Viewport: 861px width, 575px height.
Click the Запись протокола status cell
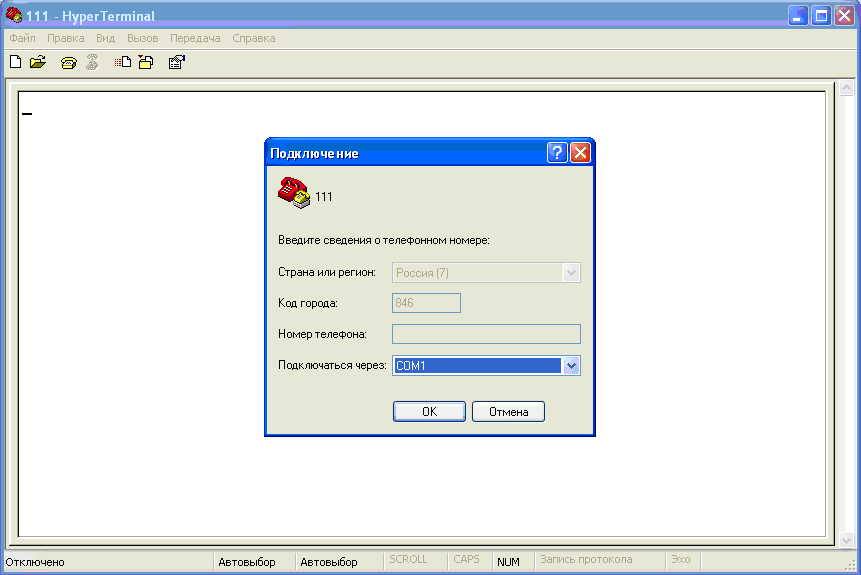point(586,560)
